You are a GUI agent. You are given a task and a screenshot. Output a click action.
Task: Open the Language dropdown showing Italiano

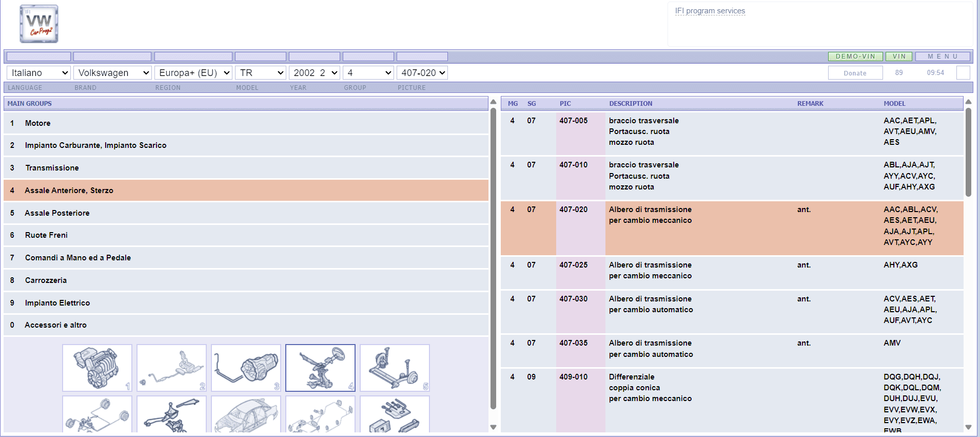coord(38,73)
